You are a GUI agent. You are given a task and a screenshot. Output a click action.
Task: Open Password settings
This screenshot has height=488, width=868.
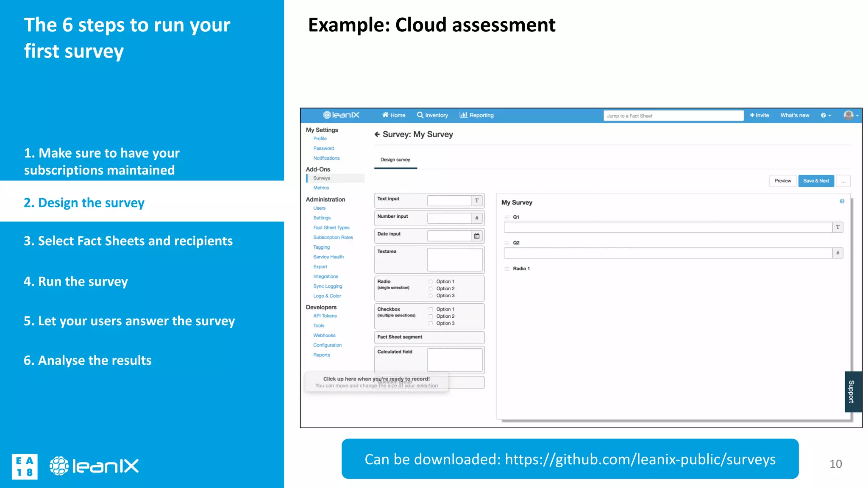[324, 148]
